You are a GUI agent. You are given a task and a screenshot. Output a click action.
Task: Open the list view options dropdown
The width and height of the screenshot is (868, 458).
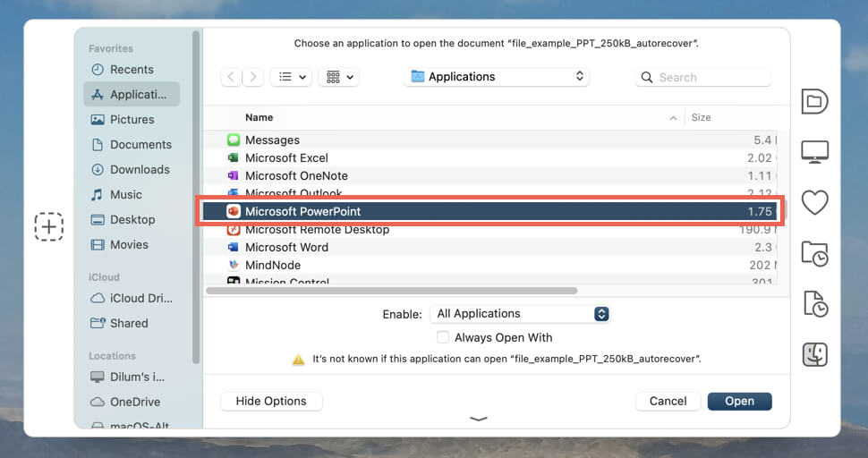click(291, 78)
